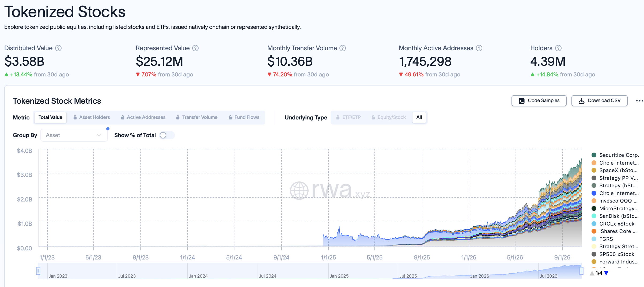Switch to Asset Holders metric tab
Screen dimensions: 644x287
click(92, 117)
